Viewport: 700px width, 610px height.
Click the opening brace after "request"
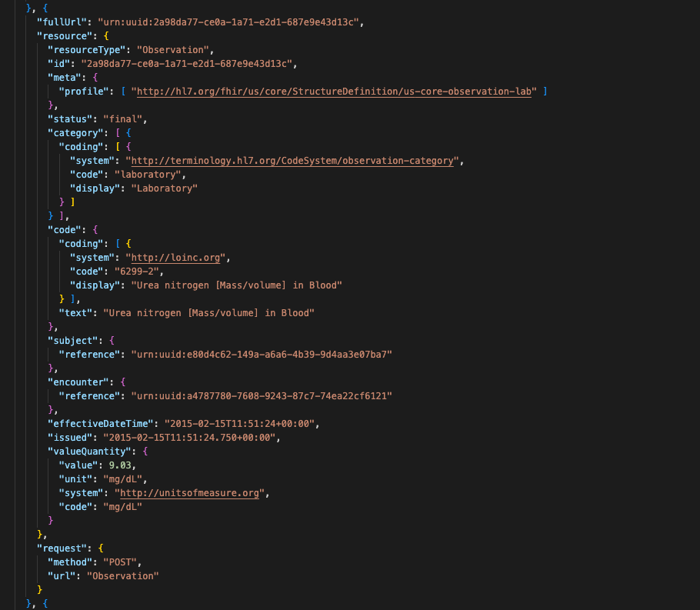click(x=101, y=548)
